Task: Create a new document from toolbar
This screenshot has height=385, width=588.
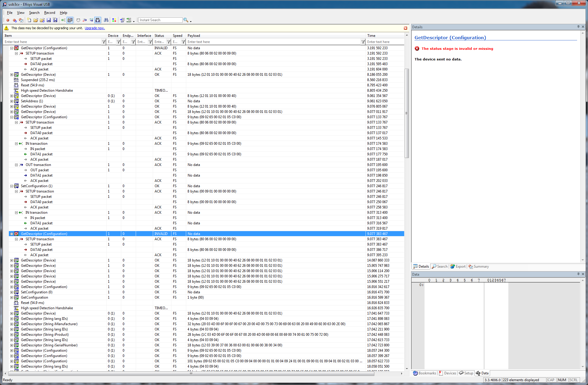Action: [x=29, y=20]
